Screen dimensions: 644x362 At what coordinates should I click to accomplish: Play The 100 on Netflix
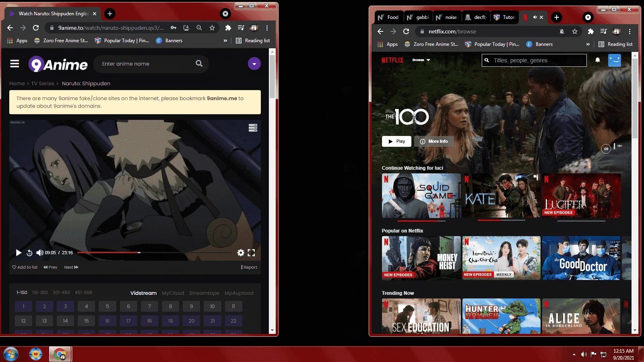coord(396,141)
